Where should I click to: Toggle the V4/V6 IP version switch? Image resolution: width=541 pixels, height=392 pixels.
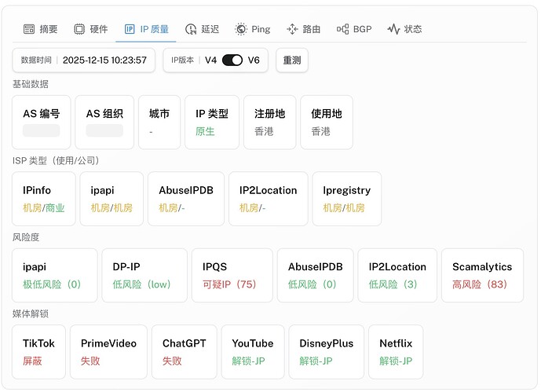[x=232, y=60]
